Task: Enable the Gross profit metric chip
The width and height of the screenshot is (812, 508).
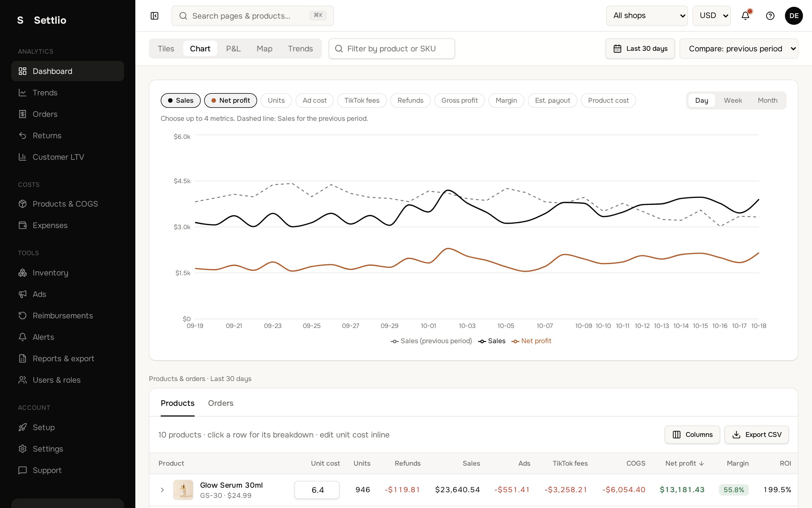Action: click(459, 100)
